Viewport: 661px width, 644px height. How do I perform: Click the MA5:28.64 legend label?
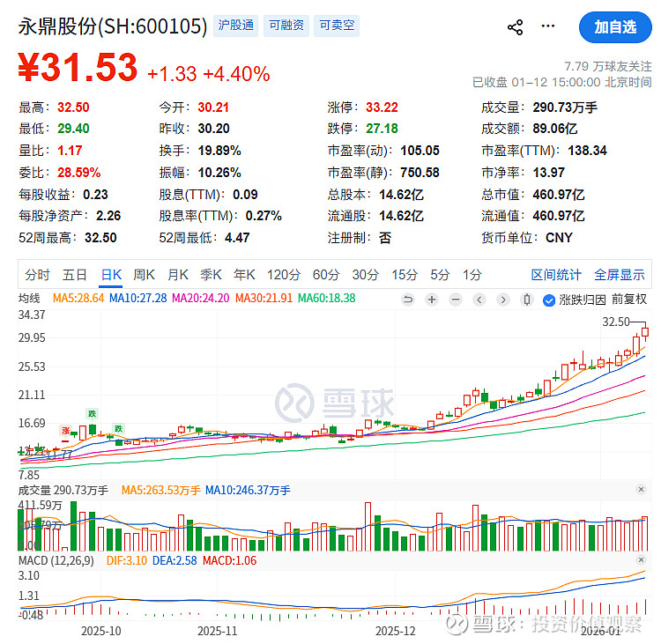(78, 298)
